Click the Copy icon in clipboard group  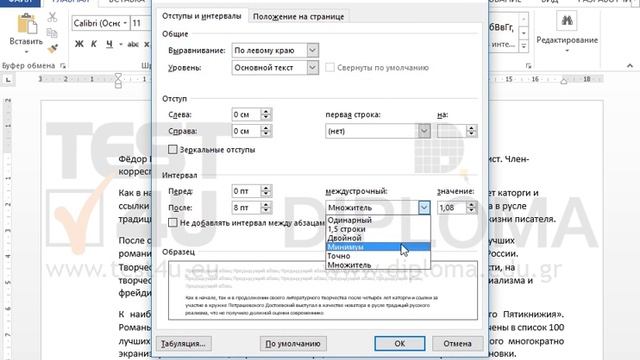(x=52, y=33)
